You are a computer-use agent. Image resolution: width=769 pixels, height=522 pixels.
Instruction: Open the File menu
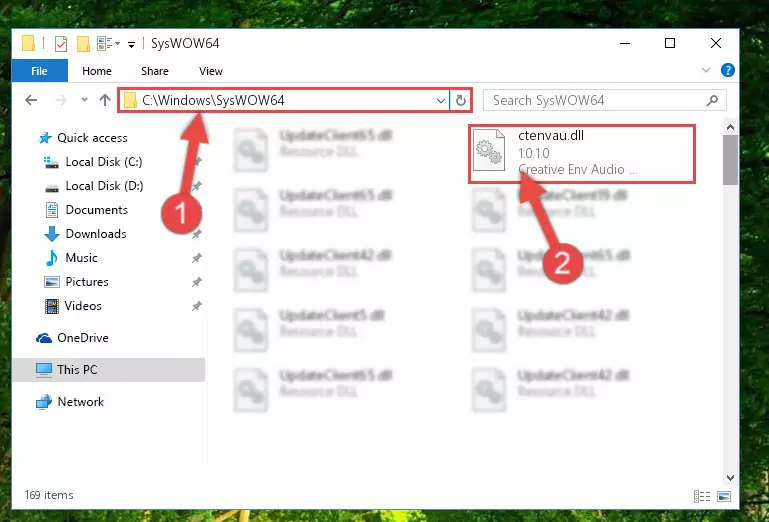coord(39,71)
